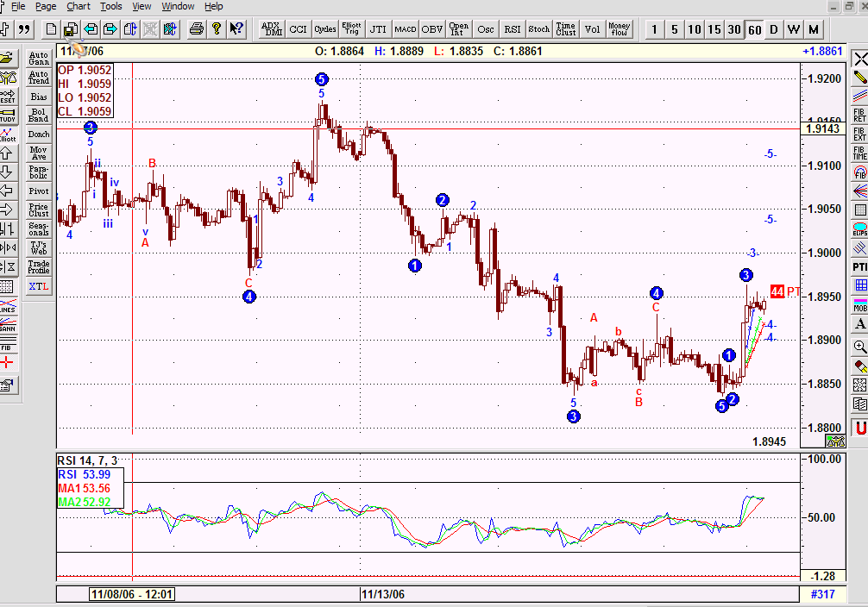Click the PTI tool in right toolbar

[859, 267]
